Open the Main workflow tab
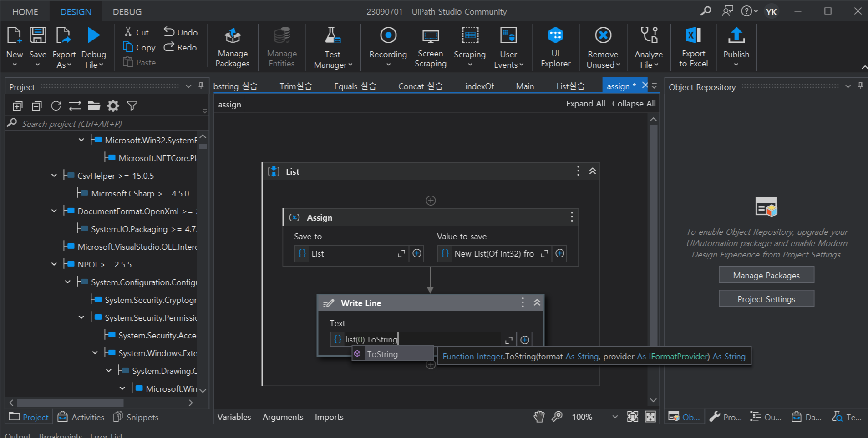Image resolution: width=868 pixels, height=438 pixels. click(x=525, y=86)
